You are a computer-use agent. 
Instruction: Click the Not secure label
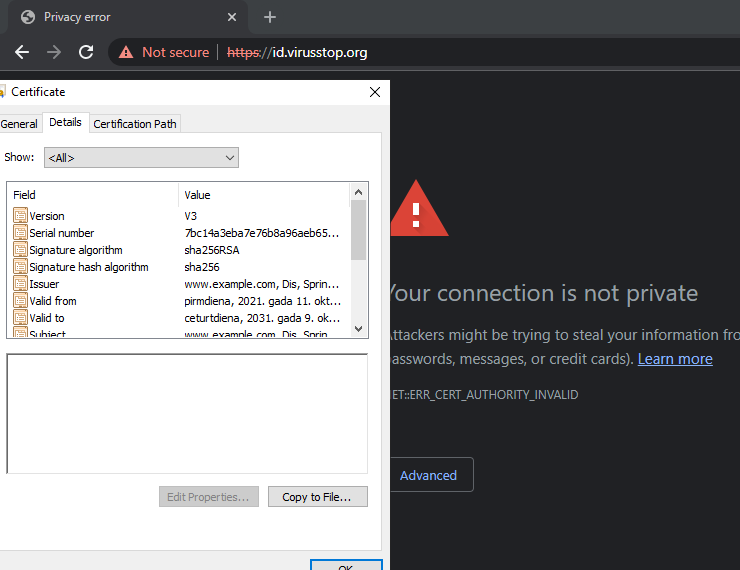click(176, 52)
